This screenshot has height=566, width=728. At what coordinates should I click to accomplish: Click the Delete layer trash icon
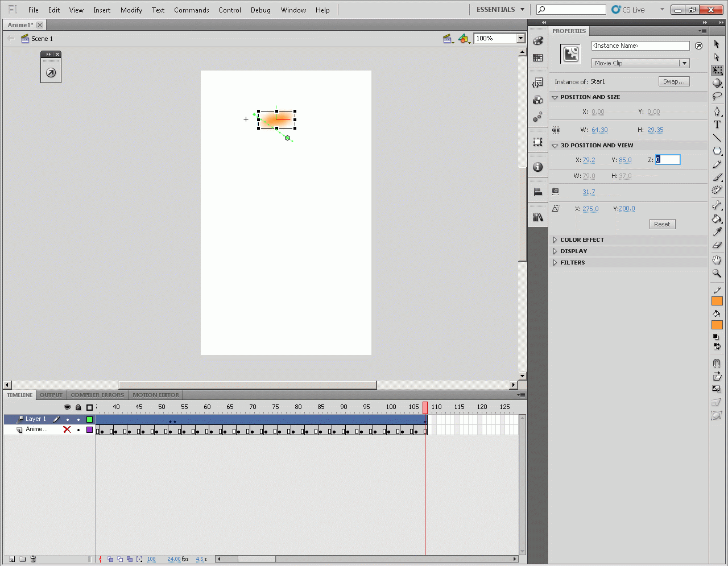pos(33,559)
